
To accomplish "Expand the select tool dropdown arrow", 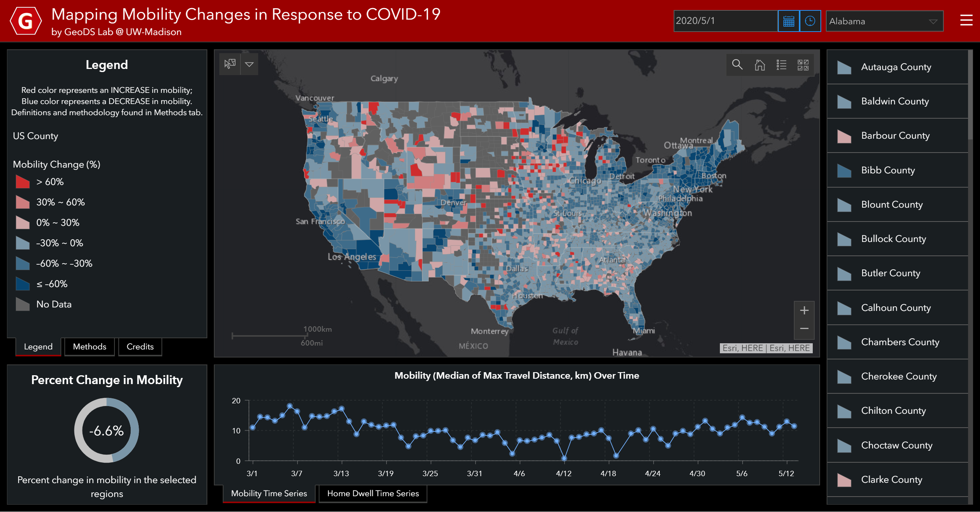I will pyautogui.click(x=249, y=64).
